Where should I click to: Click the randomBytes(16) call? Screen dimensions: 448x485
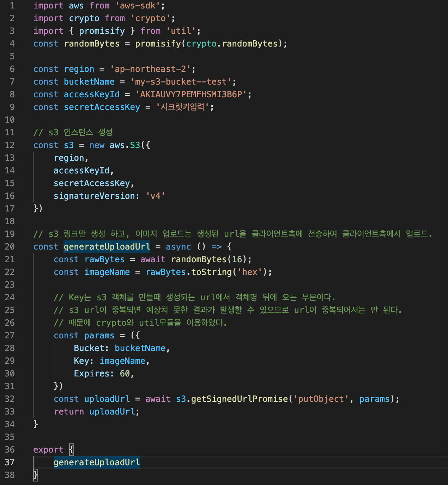(209, 259)
